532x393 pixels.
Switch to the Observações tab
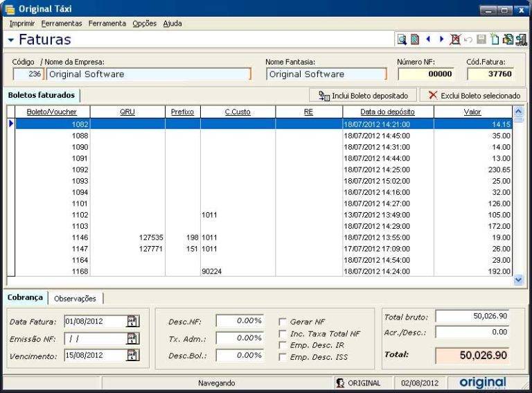click(x=75, y=298)
